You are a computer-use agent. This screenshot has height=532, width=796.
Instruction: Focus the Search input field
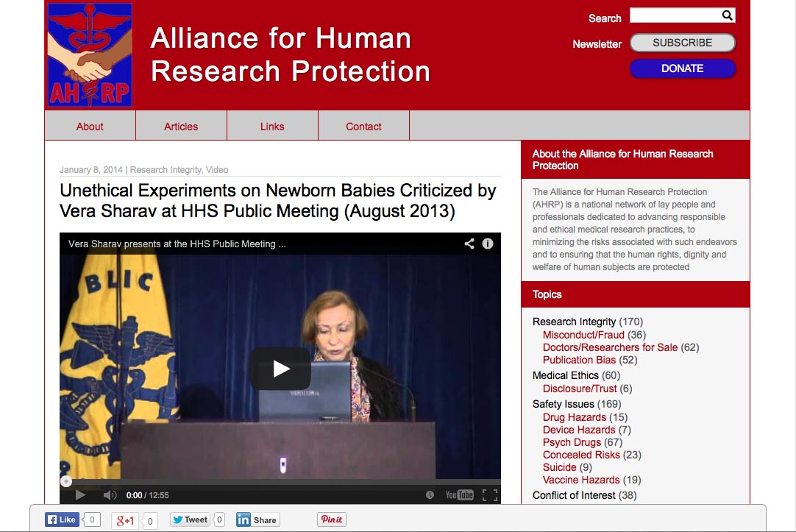(x=675, y=15)
